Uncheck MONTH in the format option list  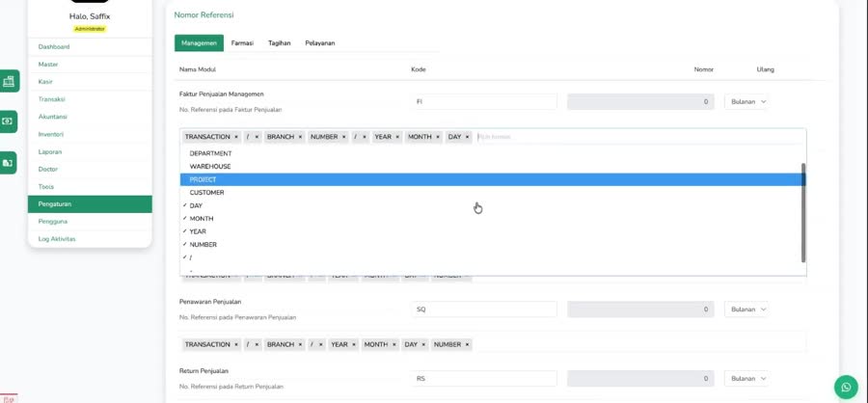pos(493,219)
